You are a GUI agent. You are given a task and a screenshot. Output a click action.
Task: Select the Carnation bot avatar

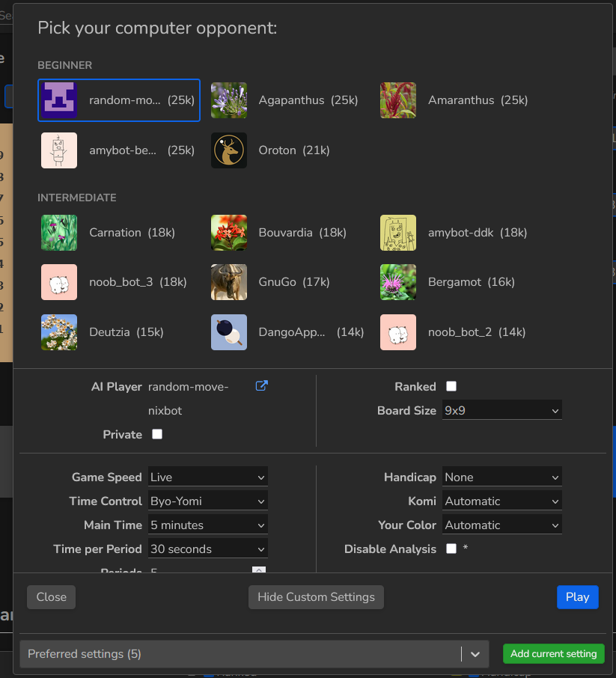pyautogui.click(x=59, y=233)
